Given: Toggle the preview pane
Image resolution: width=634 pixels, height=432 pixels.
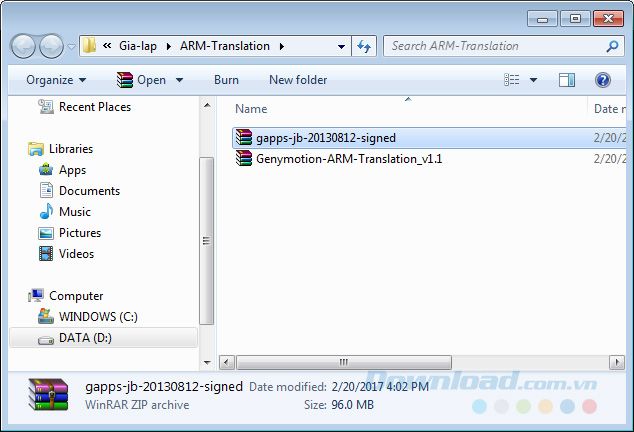Looking at the screenshot, I should pyautogui.click(x=567, y=80).
